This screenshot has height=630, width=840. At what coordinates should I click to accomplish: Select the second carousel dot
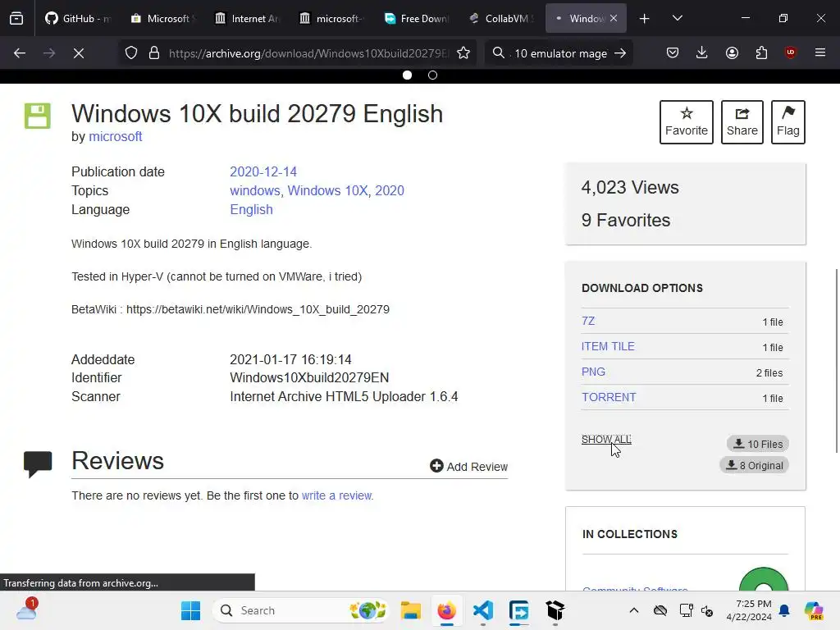(433, 75)
